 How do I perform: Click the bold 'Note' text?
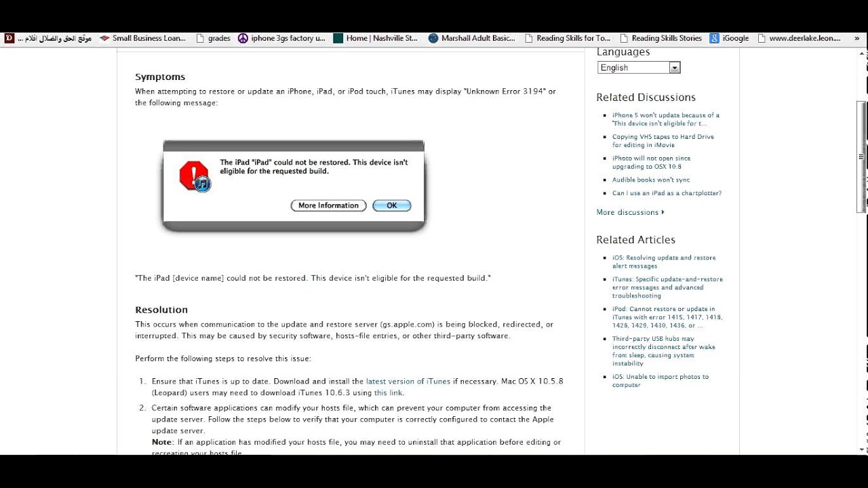click(161, 443)
